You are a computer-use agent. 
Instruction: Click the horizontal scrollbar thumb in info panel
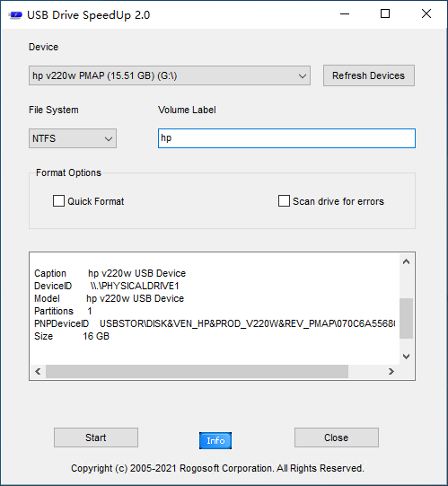tap(197, 371)
